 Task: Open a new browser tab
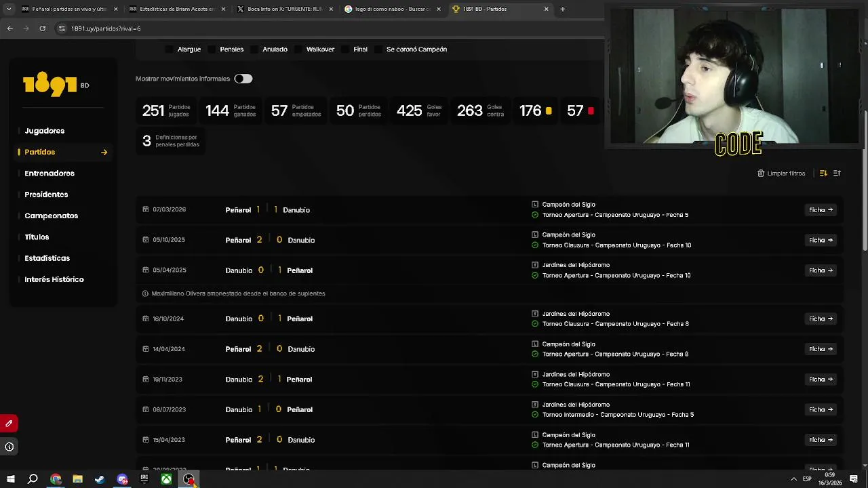562,9
